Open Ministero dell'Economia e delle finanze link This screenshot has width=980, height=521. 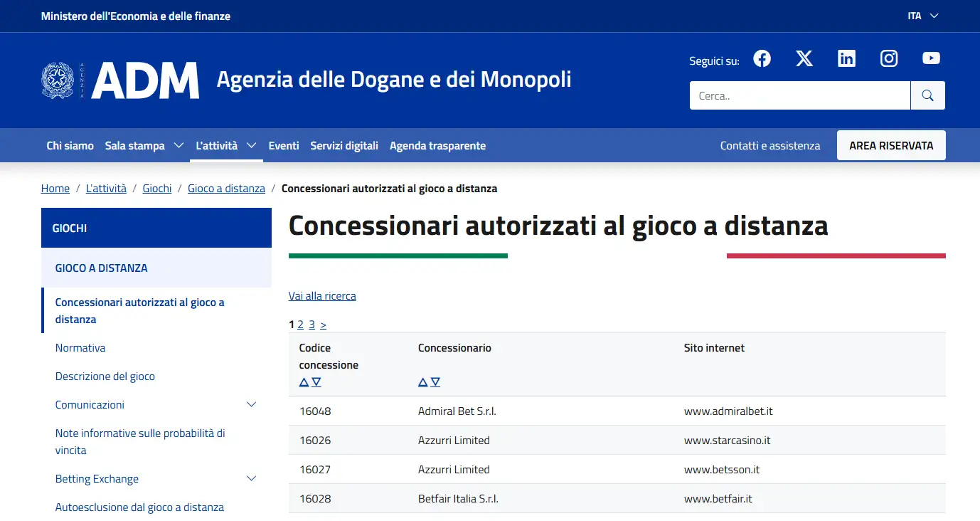tap(136, 16)
